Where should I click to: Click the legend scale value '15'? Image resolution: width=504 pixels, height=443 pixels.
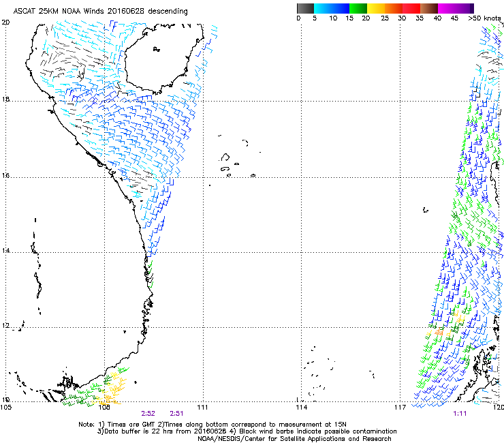click(x=349, y=18)
